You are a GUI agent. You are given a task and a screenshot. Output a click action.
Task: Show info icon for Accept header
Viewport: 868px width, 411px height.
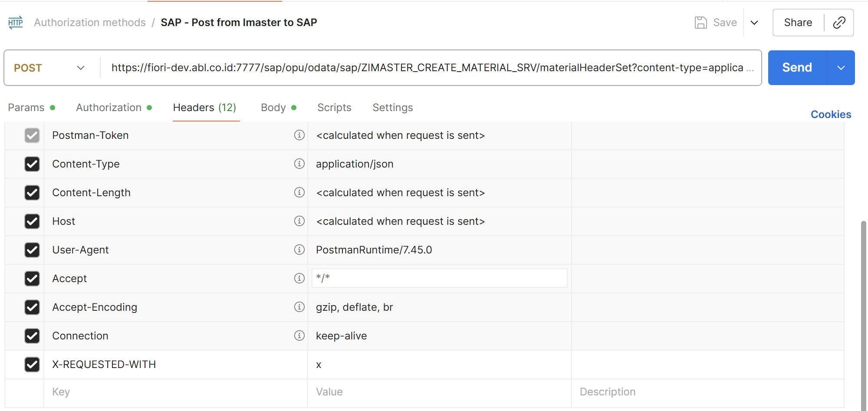(299, 278)
